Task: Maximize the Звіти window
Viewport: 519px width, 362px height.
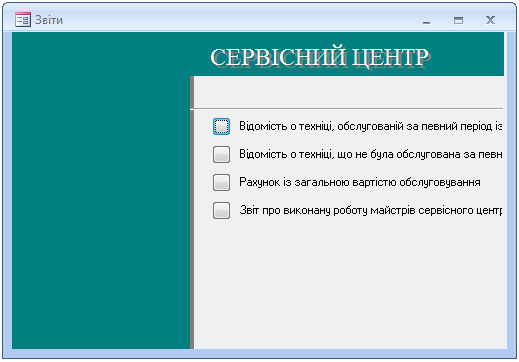Action: coord(458,20)
